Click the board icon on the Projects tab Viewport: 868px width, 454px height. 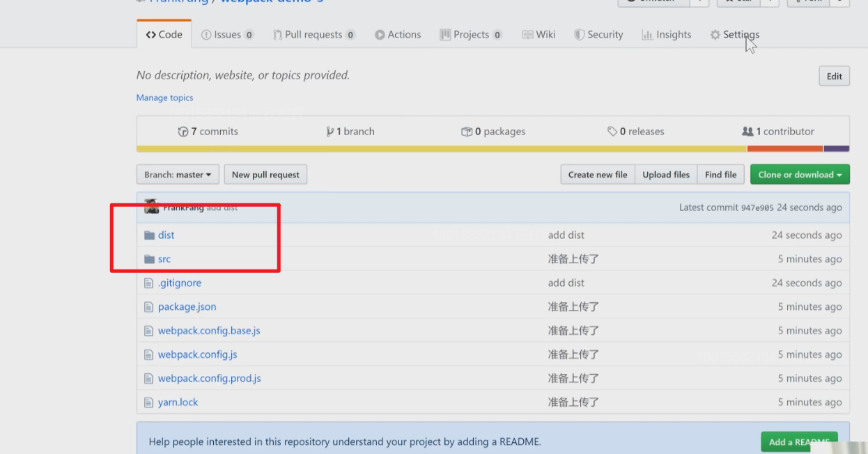point(445,35)
